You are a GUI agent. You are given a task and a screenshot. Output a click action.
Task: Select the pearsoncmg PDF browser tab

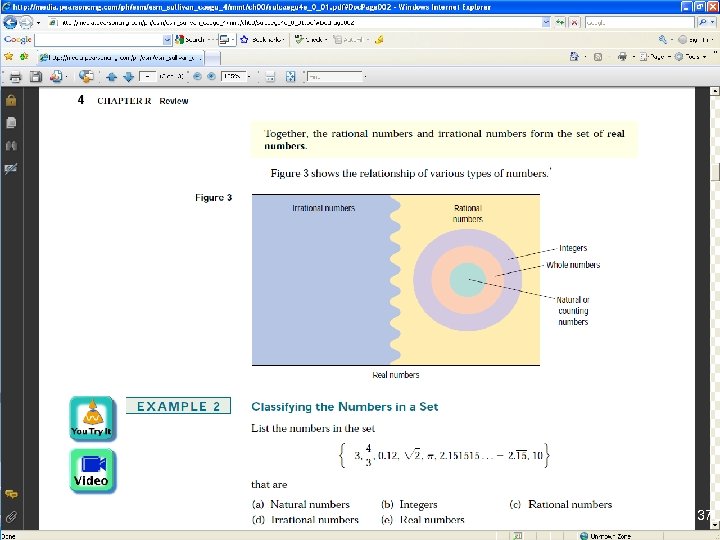click(x=120, y=58)
